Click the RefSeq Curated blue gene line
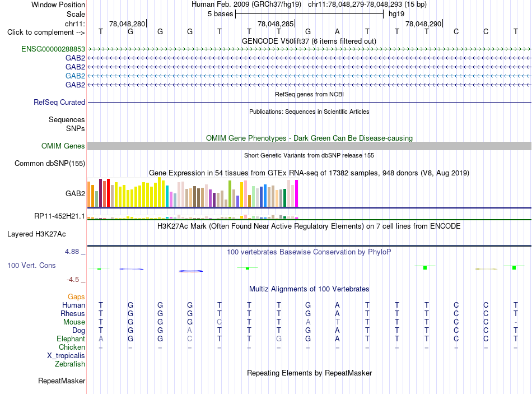The height and width of the screenshot is (394, 532). [309, 102]
